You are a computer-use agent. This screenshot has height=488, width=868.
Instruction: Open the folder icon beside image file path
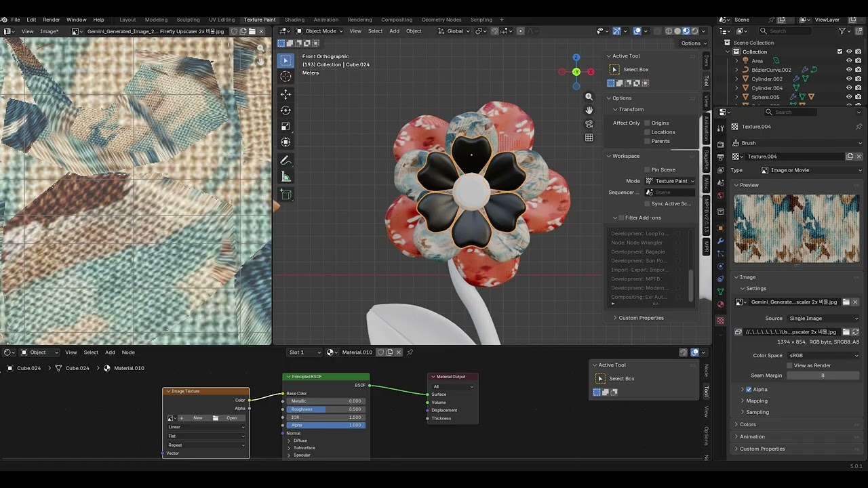[x=846, y=332]
